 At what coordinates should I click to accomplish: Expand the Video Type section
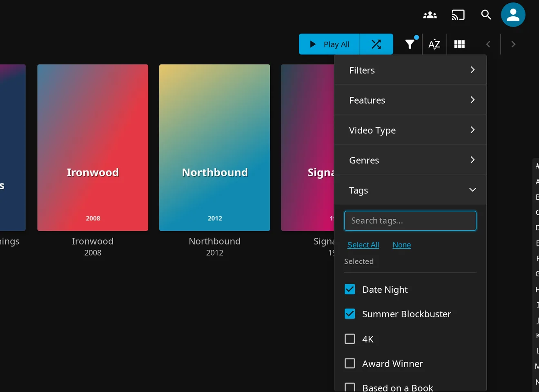pos(410,130)
